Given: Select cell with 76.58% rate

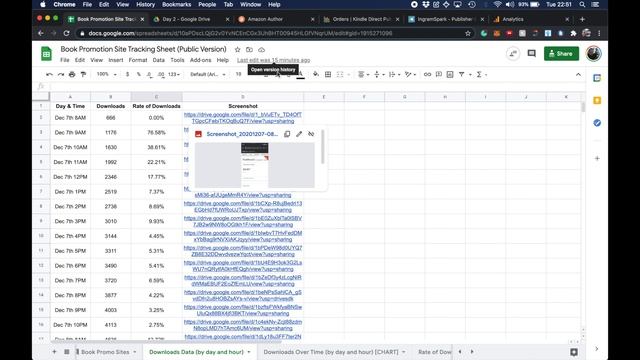Looking at the screenshot, I should coord(156,133).
